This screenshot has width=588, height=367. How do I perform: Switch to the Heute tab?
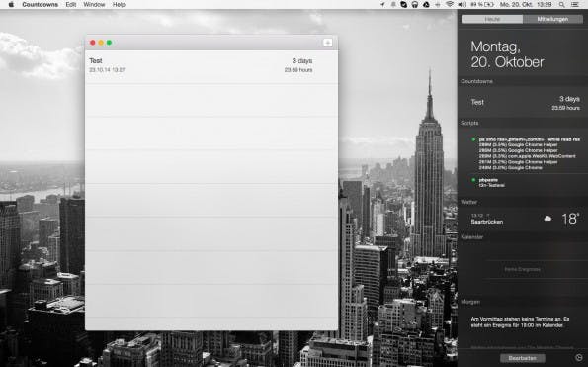[492, 19]
